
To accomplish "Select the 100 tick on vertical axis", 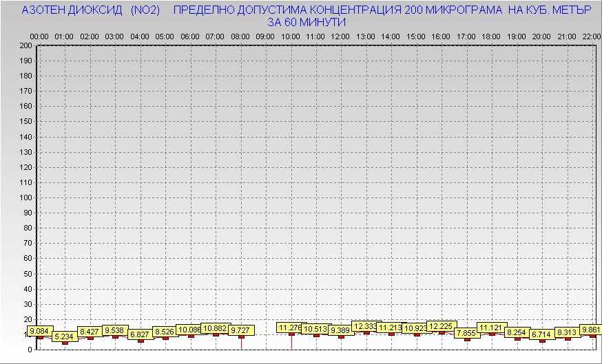I will point(25,197).
